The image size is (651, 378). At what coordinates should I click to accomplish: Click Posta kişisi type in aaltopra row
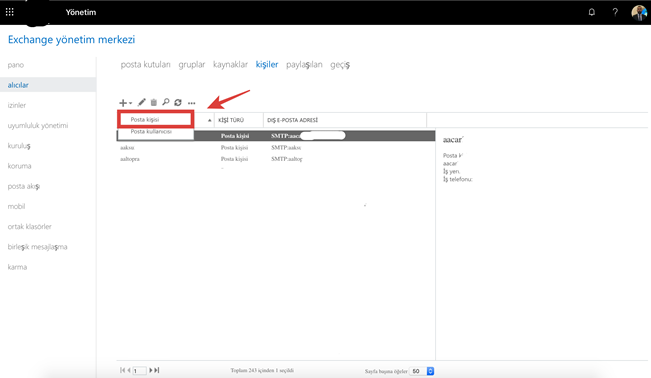[235, 159]
